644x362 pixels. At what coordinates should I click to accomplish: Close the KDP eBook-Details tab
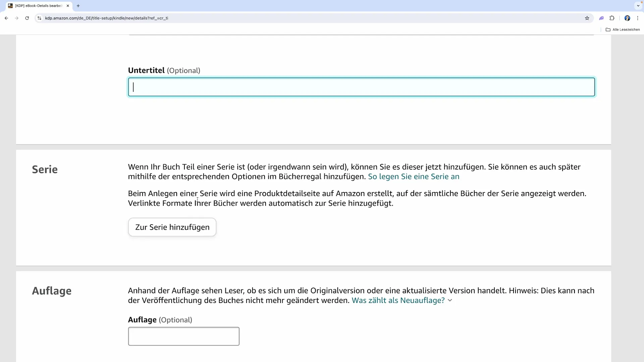click(68, 6)
